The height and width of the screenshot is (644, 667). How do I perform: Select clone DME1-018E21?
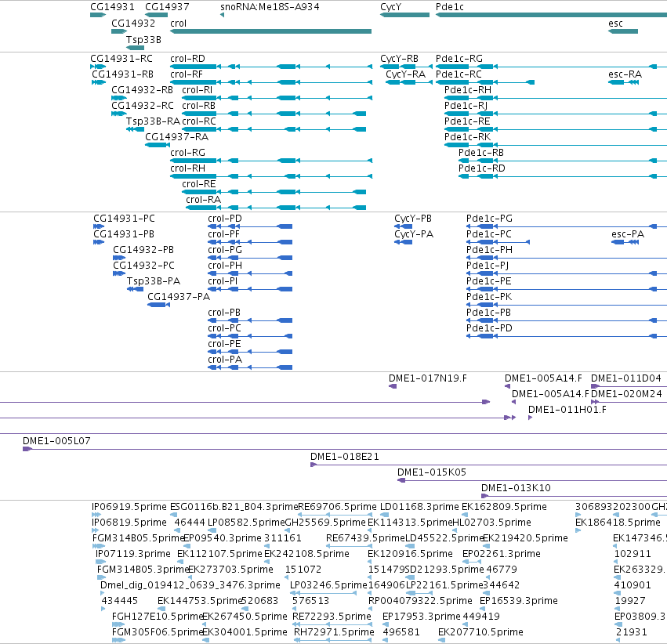(x=345, y=456)
